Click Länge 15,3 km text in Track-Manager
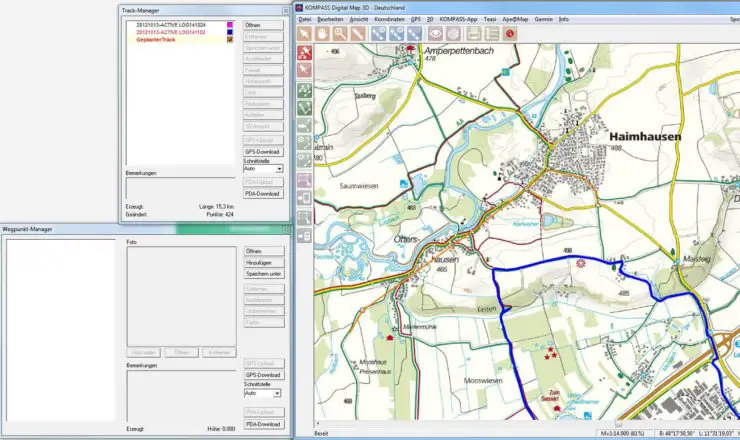Screen dimensions: 740x440 pyautogui.click(x=217, y=207)
